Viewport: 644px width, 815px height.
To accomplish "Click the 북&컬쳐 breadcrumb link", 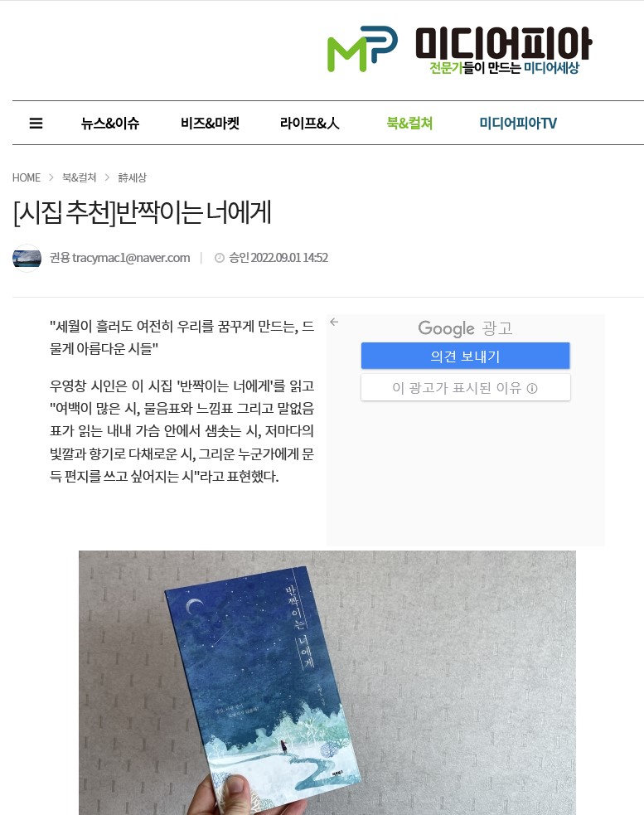I will [79, 177].
